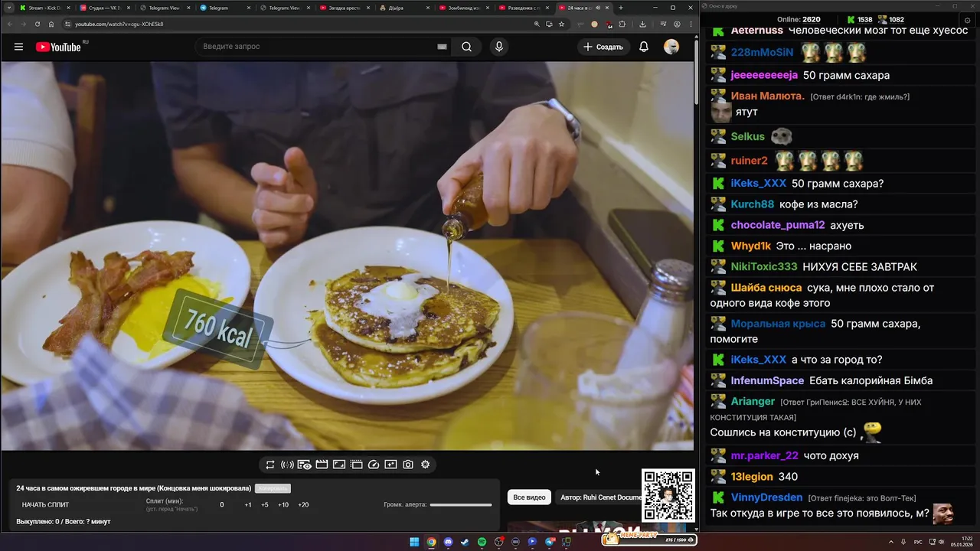Open Steam from the taskbar
980x551 pixels.
click(x=465, y=542)
